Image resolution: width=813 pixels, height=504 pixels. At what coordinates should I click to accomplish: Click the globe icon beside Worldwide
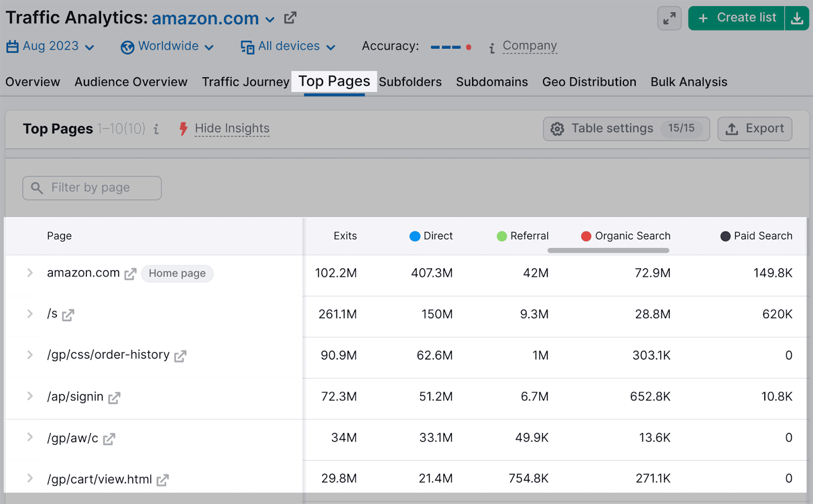(x=127, y=46)
